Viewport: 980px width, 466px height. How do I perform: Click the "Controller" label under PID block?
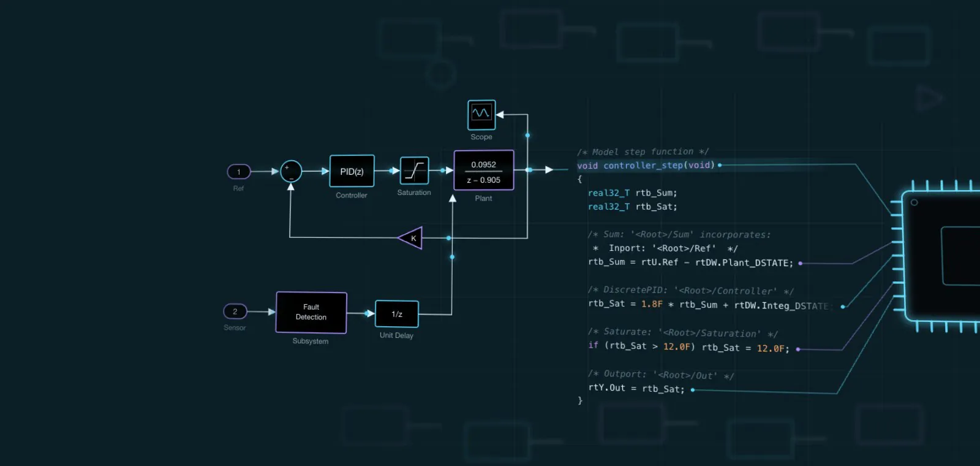(352, 196)
